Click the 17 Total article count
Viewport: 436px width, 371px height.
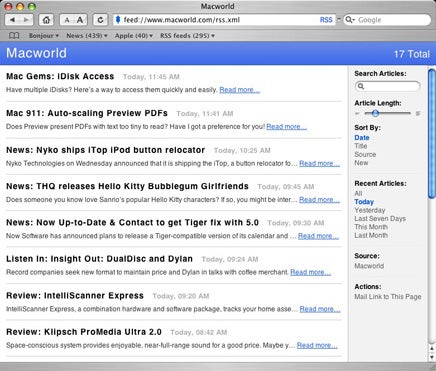pyautogui.click(x=412, y=54)
